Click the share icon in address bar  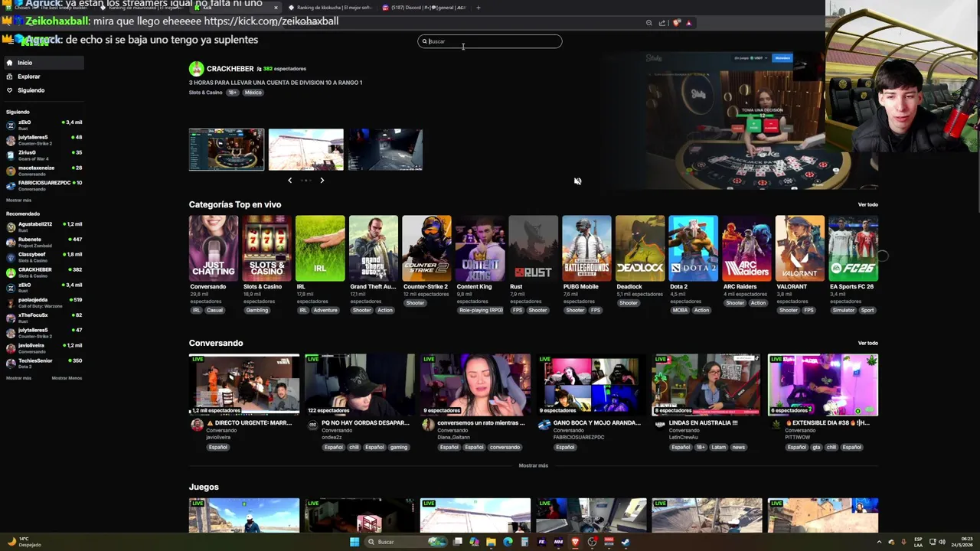coord(662,23)
